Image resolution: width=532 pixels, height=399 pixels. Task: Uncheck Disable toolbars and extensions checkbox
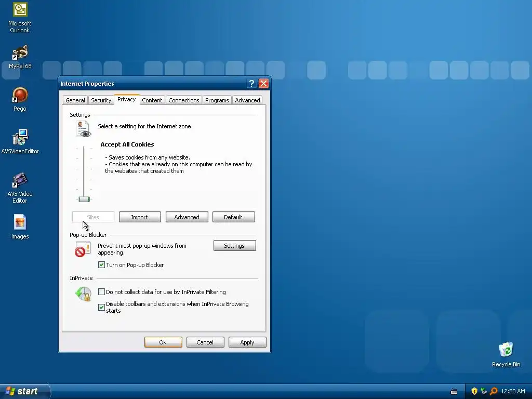(x=101, y=307)
